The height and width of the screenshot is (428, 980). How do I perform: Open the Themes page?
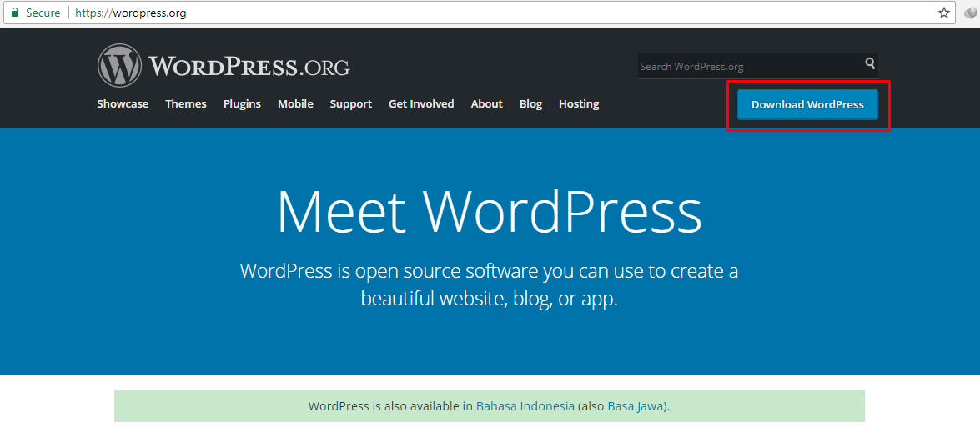coord(186,103)
